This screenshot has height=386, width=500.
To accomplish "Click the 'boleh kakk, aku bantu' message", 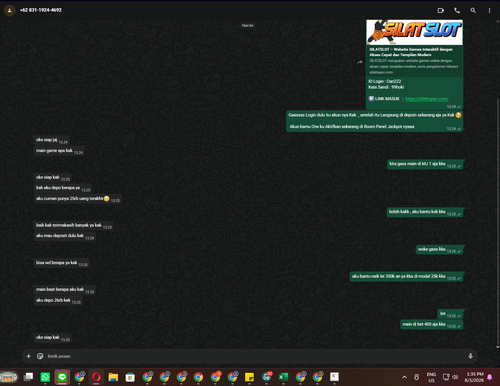I will click(425, 212).
